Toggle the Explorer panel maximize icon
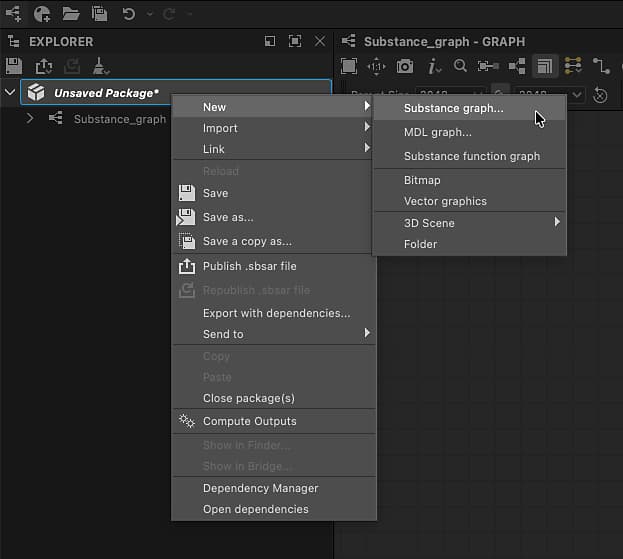The height and width of the screenshot is (559, 623). coord(295,41)
